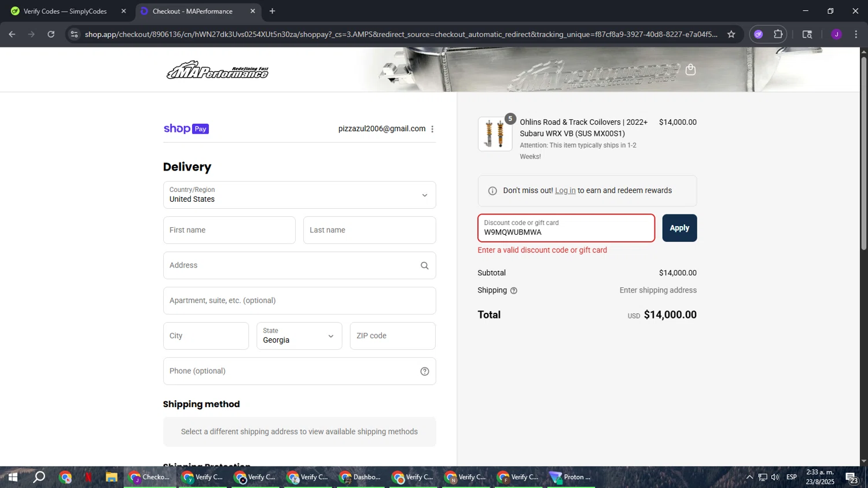Open File Explorer from taskbar
The image size is (868, 488).
click(112, 477)
